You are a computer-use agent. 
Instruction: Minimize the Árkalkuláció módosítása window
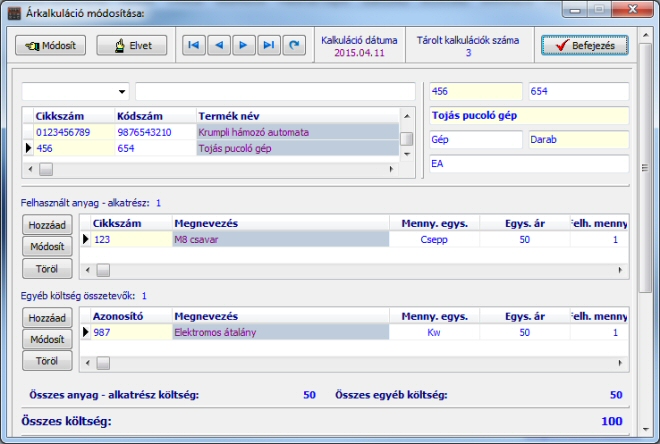click(575, 9)
